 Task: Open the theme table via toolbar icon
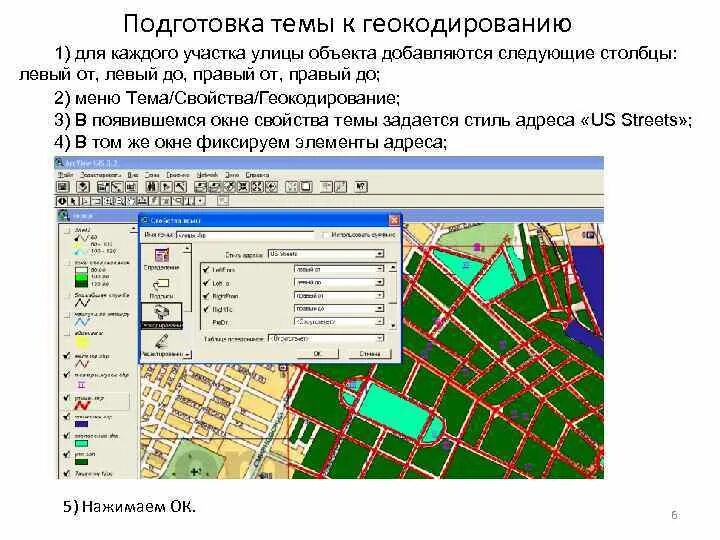(131, 186)
